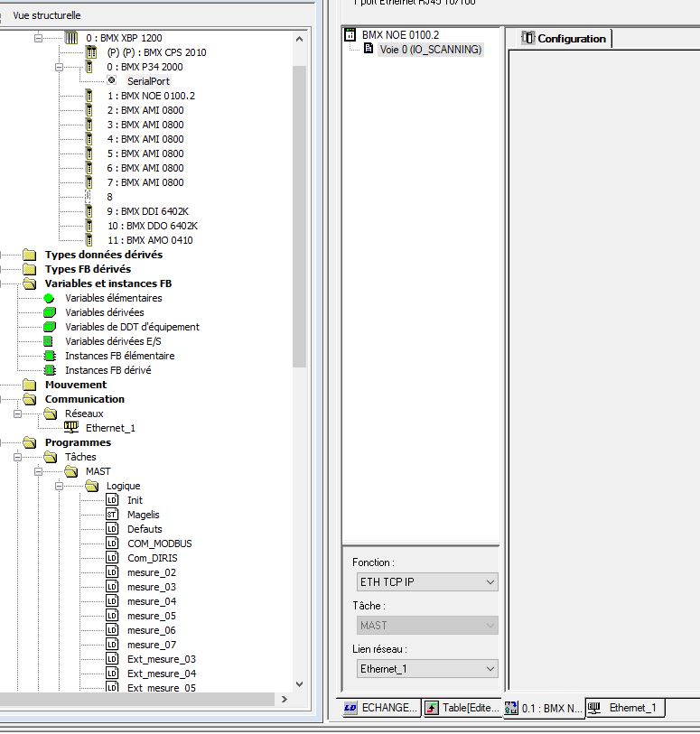Select the Ethernet_1 bottom window tab

pos(625,709)
